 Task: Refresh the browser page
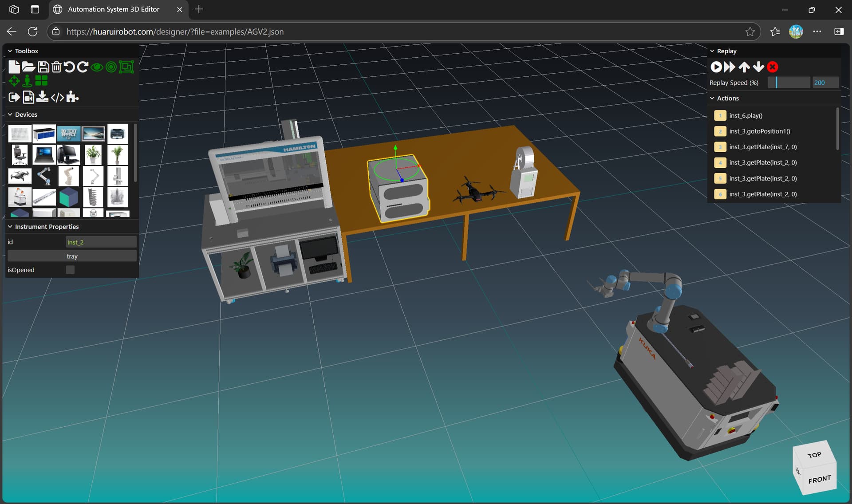(x=32, y=31)
